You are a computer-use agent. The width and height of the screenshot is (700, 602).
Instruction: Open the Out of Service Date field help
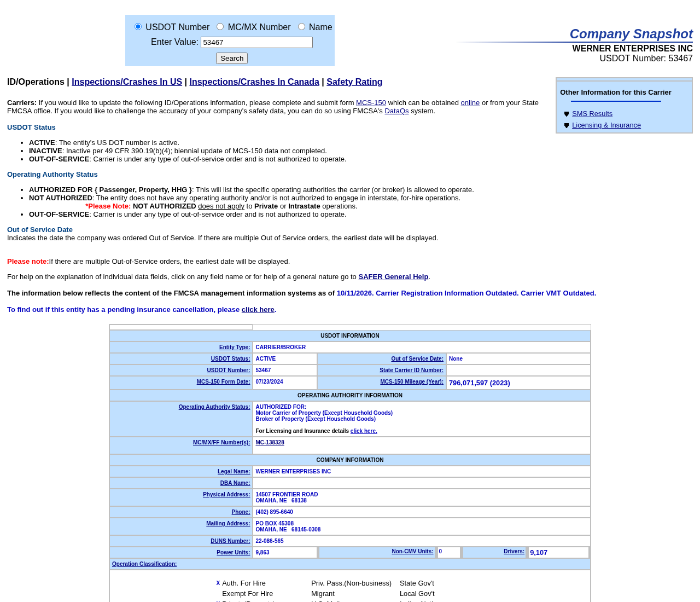(417, 359)
